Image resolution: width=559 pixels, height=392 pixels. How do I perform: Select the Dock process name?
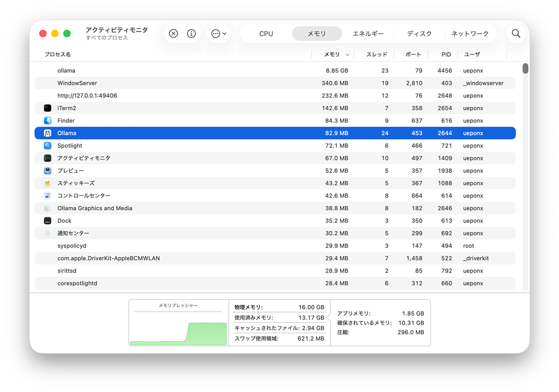click(x=65, y=220)
